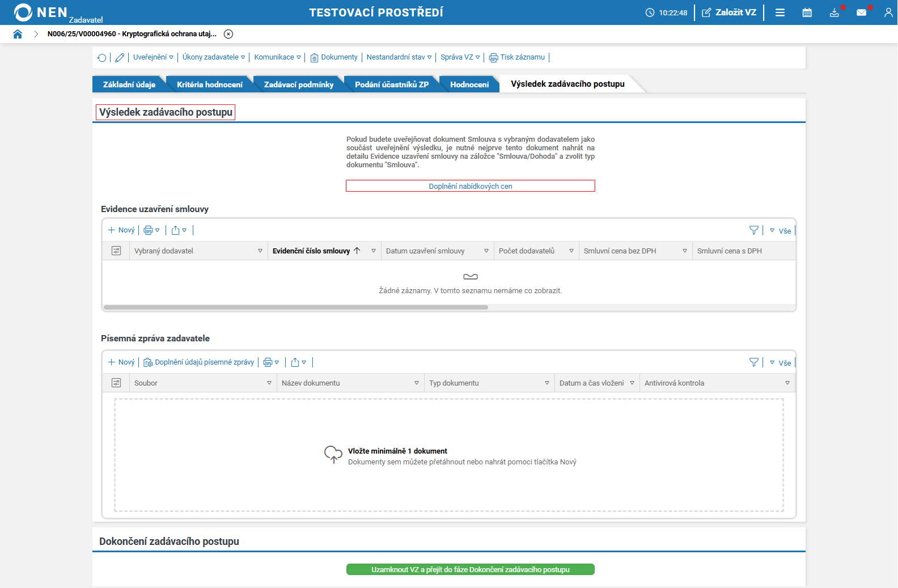Switch to the Kritéria hodnocení tab

209,84
